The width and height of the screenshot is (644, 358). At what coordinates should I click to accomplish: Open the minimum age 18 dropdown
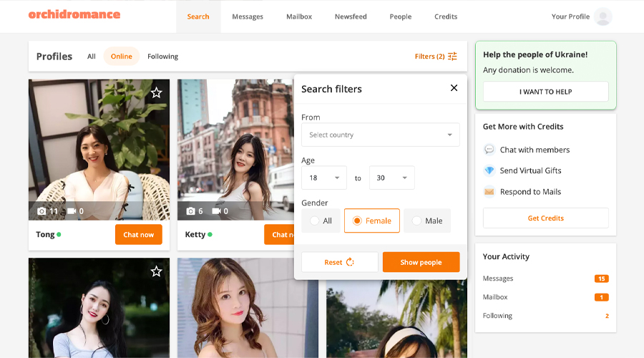(324, 178)
